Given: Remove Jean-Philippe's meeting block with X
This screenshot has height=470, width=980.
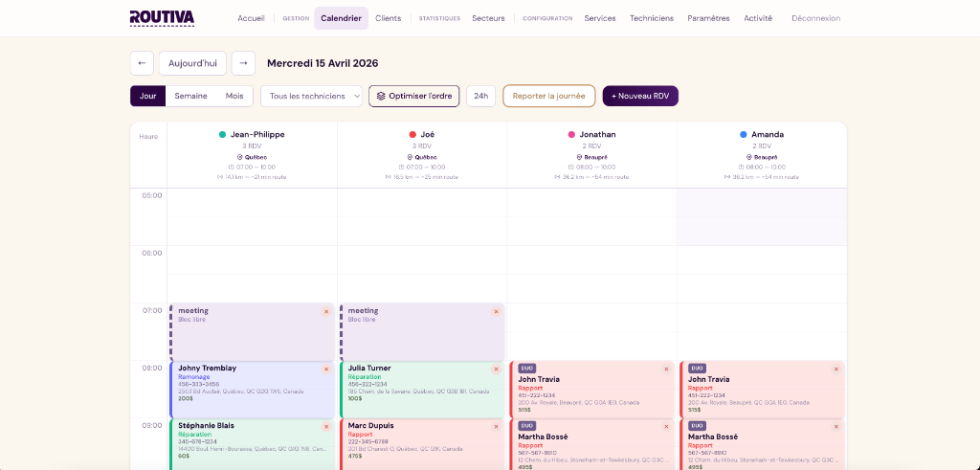Looking at the screenshot, I should pyautogui.click(x=325, y=311).
